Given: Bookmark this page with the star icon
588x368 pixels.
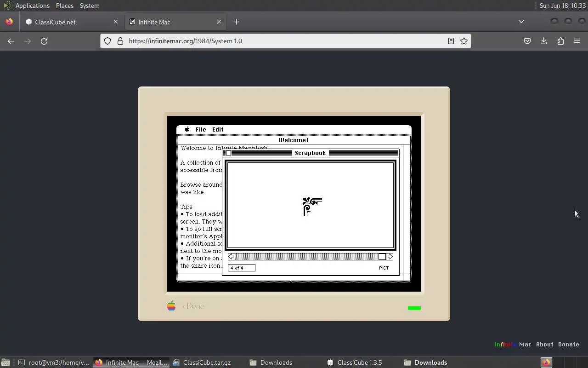Looking at the screenshot, I should pyautogui.click(x=464, y=41).
